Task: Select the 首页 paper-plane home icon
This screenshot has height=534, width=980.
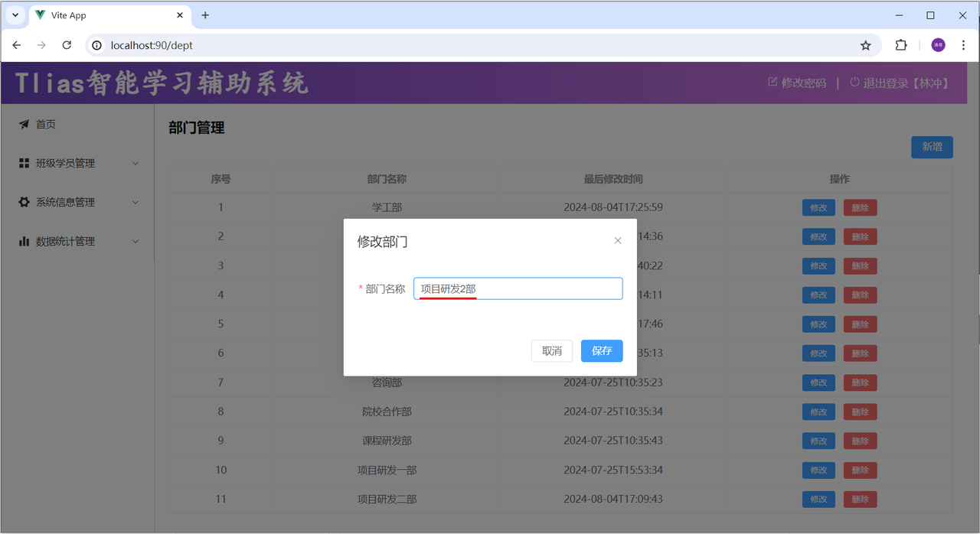Action: click(x=25, y=123)
